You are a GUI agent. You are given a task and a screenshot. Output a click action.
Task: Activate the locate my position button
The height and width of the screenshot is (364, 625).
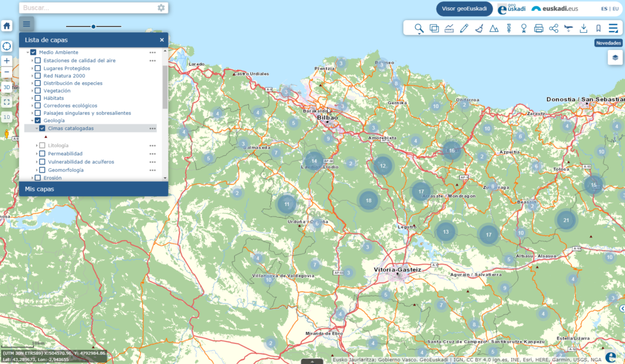tap(7, 46)
